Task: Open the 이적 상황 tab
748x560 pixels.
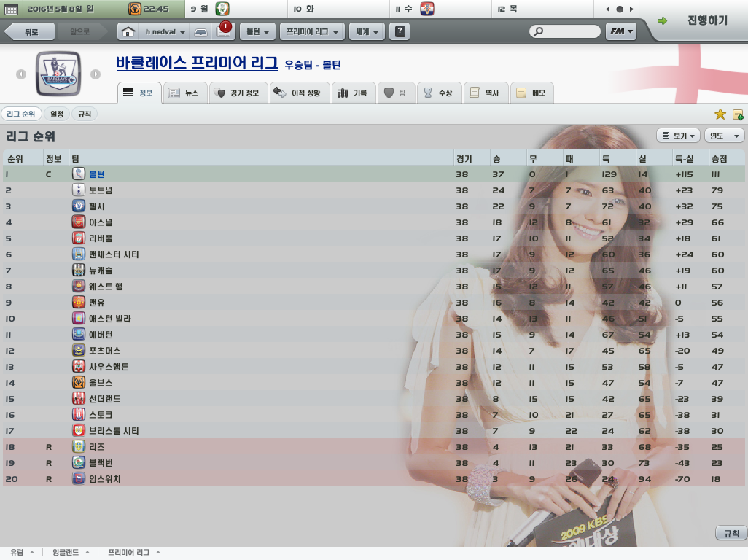Action: point(299,93)
